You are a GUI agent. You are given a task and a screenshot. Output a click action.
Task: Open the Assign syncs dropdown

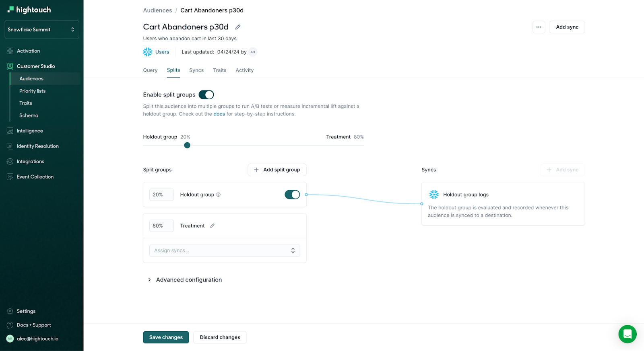click(225, 250)
